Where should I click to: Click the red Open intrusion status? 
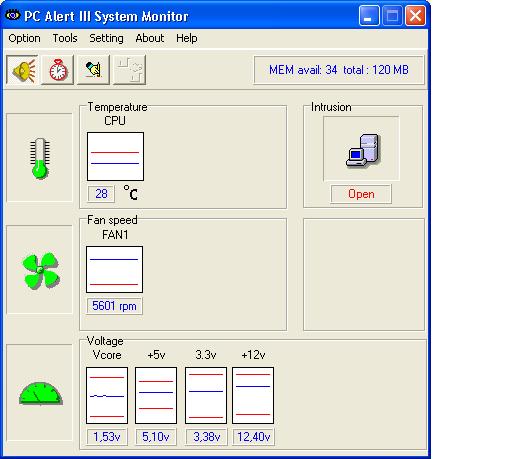pos(361,194)
